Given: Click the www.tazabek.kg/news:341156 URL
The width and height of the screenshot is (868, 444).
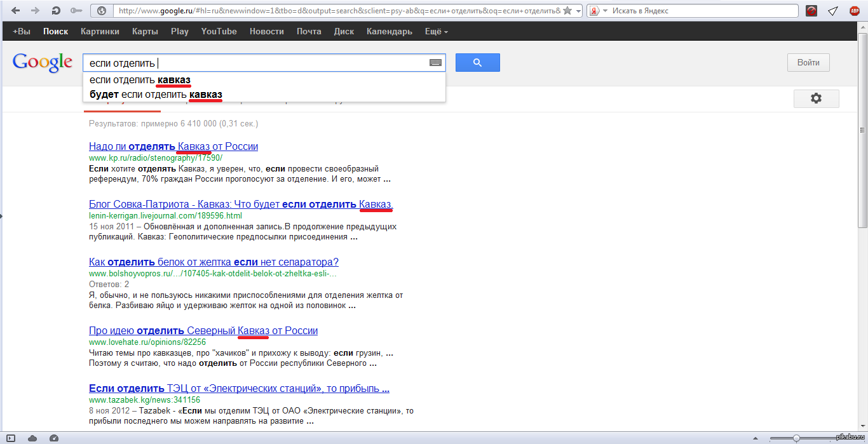Looking at the screenshot, I should coord(145,400).
